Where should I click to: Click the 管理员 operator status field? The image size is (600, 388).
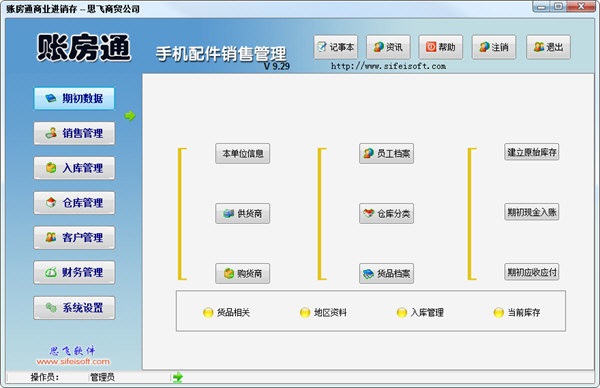(102, 377)
